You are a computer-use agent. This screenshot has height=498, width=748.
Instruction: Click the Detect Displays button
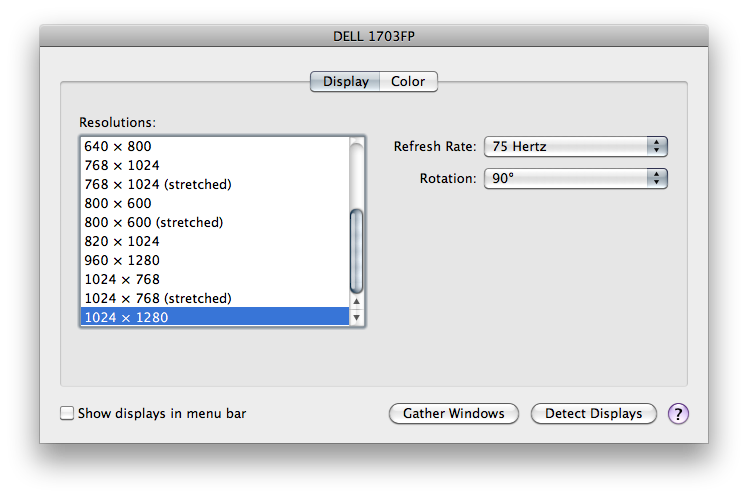click(x=593, y=414)
